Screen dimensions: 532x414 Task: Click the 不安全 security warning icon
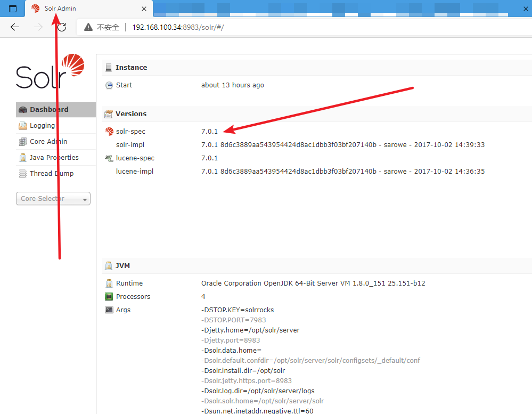coord(88,27)
